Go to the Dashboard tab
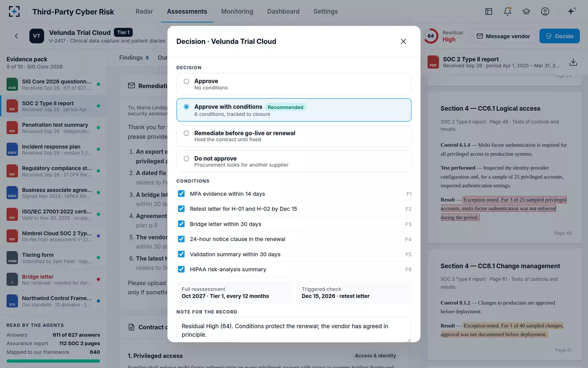Image resolution: width=588 pixels, height=368 pixels. pyautogui.click(x=283, y=11)
